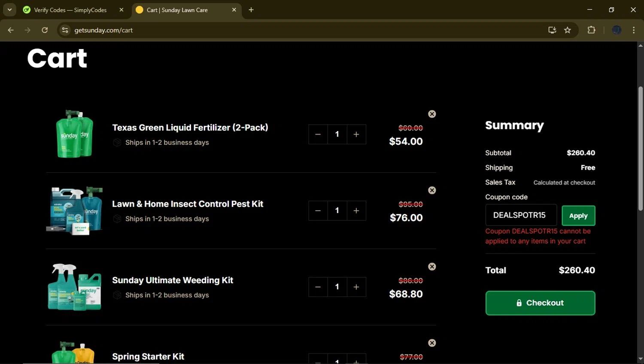The image size is (644, 364).
Task: Increase quantity of Sunday Ultimate Weeding Kit
Action: (356, 287)
